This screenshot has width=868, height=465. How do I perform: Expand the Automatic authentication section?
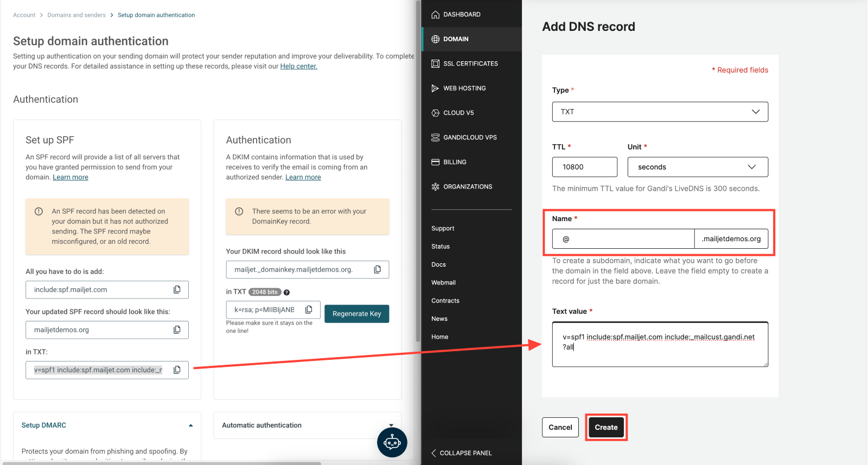coord(391,425)
